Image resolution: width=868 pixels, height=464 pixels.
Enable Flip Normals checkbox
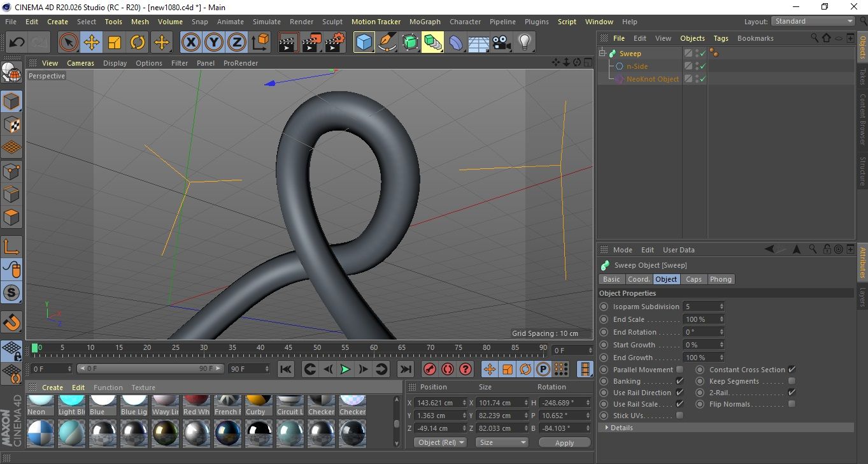point(792,404)
